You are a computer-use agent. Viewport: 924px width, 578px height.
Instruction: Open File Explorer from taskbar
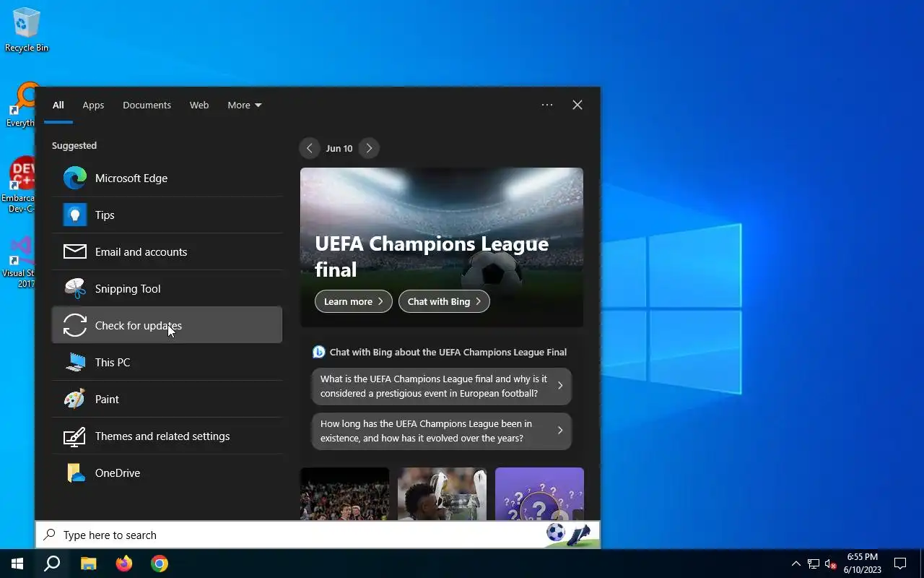click(x=88, y=564)
